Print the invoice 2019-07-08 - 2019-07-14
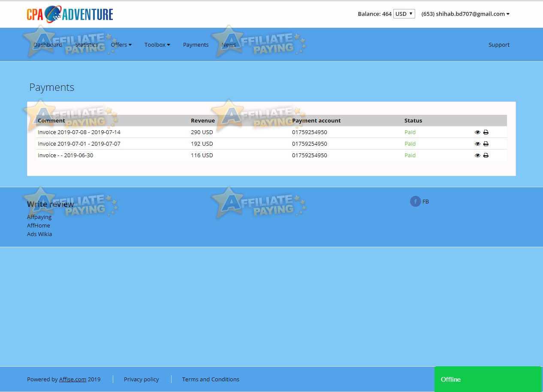 point(486,132)
